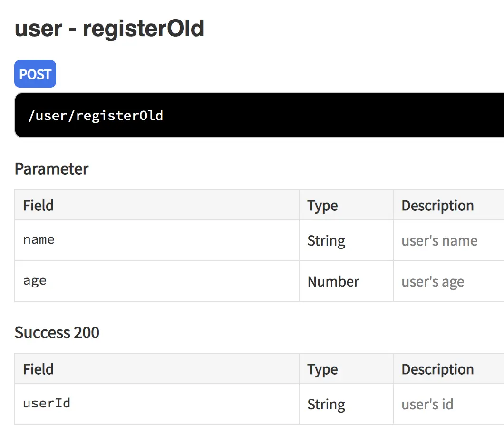
Task: Click Description header in Success 200 table
Action: (437, 369)
